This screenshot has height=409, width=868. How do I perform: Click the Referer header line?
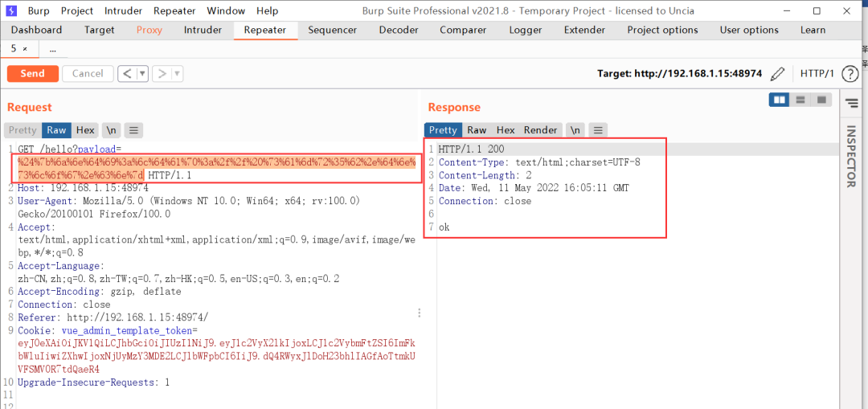coord(113,317)
